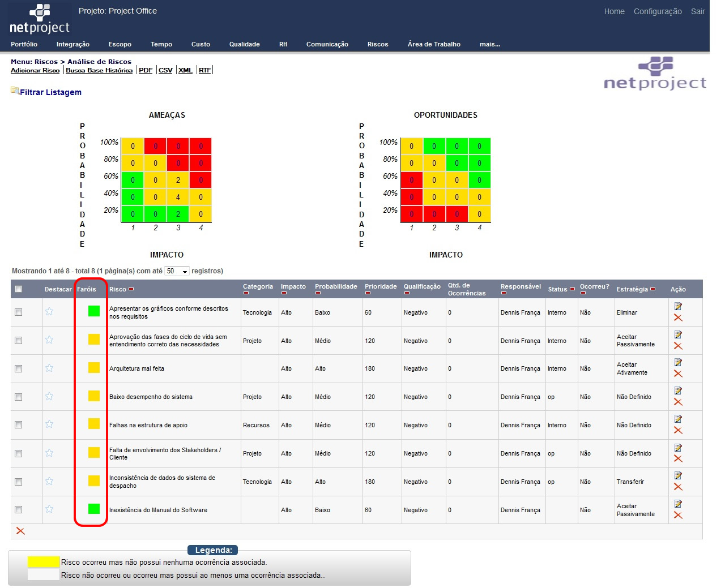Sort table by Probabilidade column

tap(336, 286)
